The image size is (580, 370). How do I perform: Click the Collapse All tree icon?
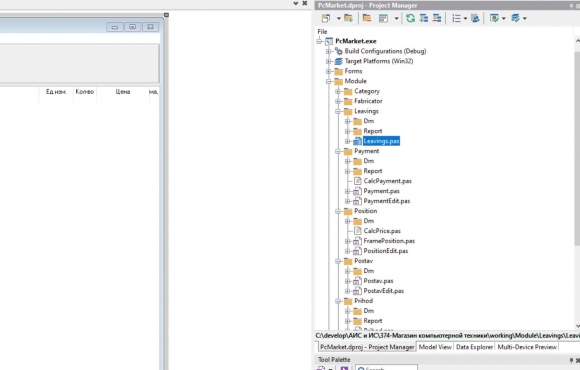pyautogui.click(x=437, y=18)
